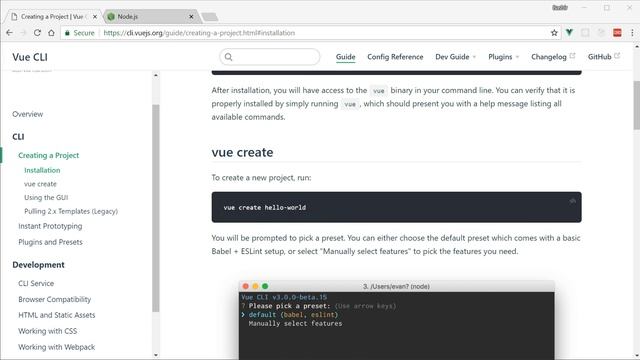
Task: Close the Creating a Project tab
Action: pos(95,17)
